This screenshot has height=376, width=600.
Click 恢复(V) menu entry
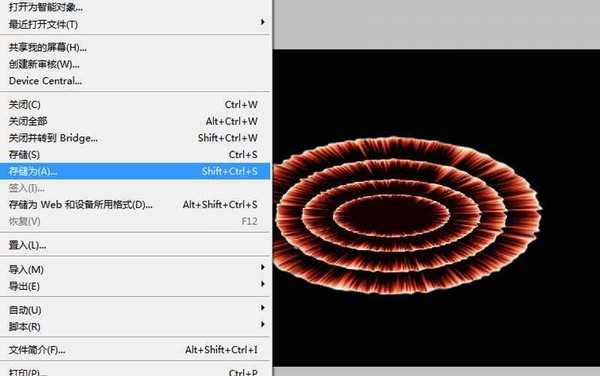[135, 221]
